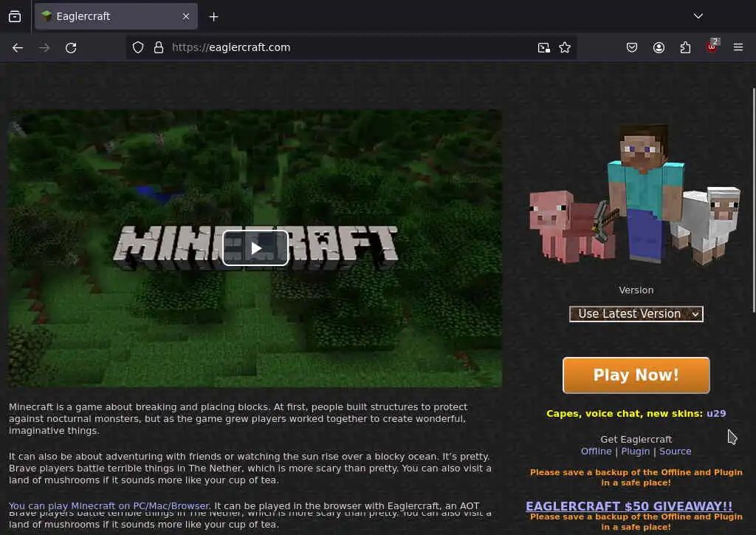
Task: Open Firefox View tab icon
Action: [15, 16]
